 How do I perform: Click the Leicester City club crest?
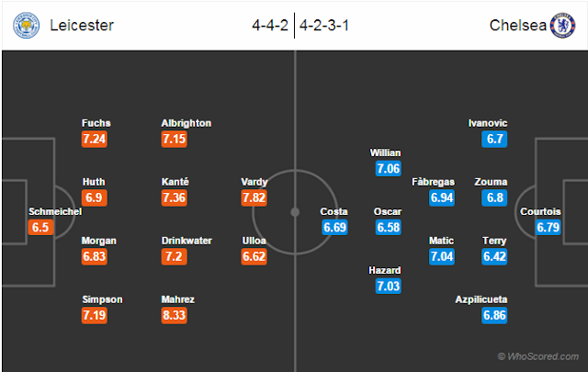[27, 25]
